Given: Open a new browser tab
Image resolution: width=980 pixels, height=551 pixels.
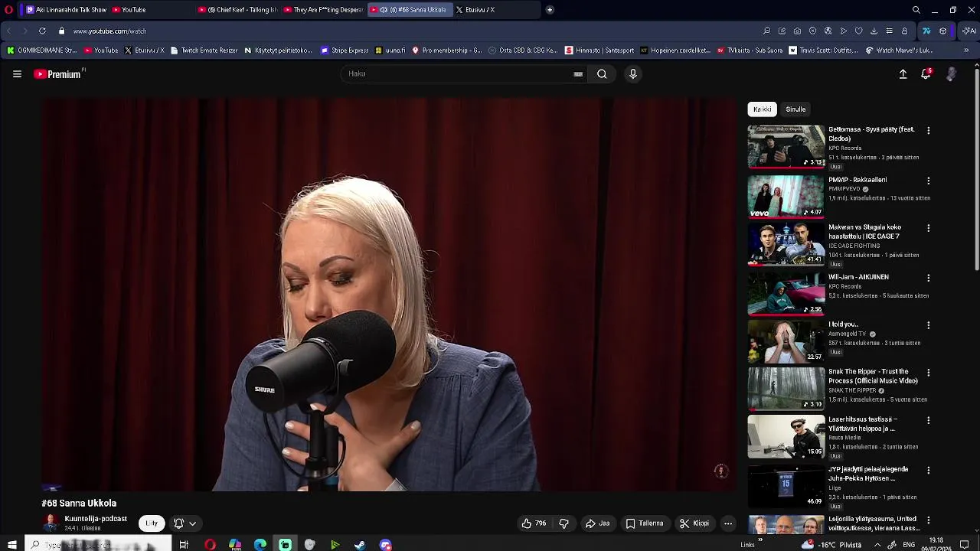Looking at the screenshot, I should coord(550,10).
